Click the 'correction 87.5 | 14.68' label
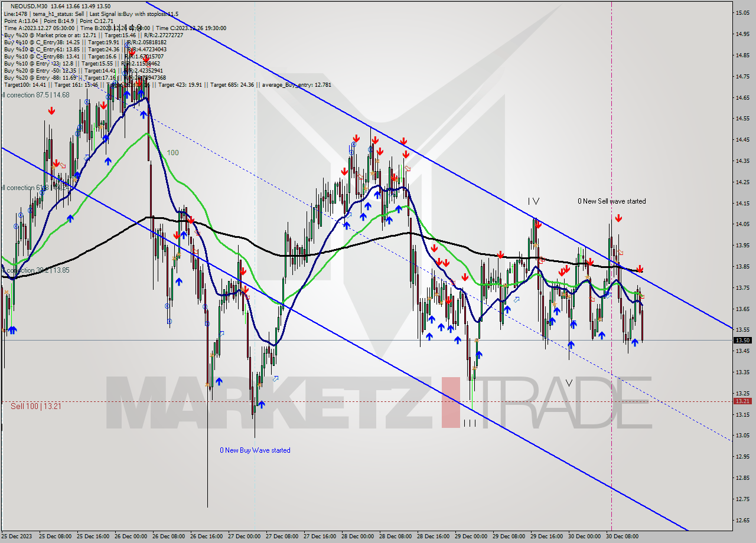756x543 pixels. coord(35,94)
